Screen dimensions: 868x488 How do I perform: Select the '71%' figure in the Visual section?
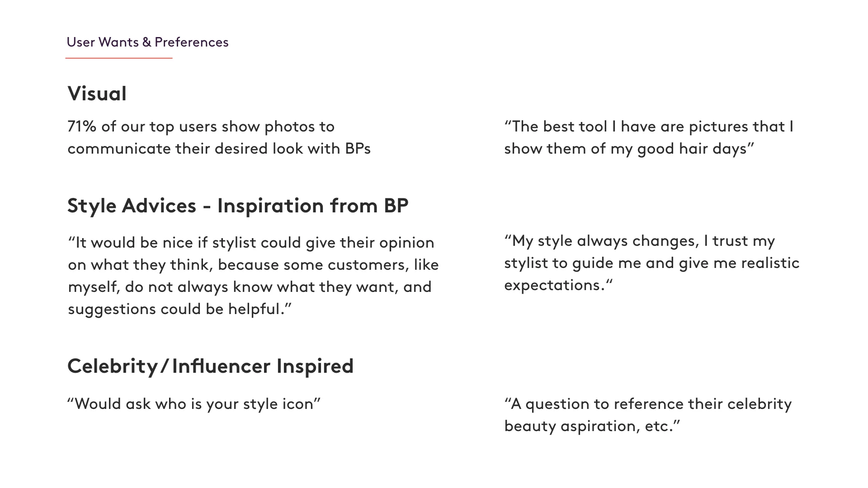point(82,127)
